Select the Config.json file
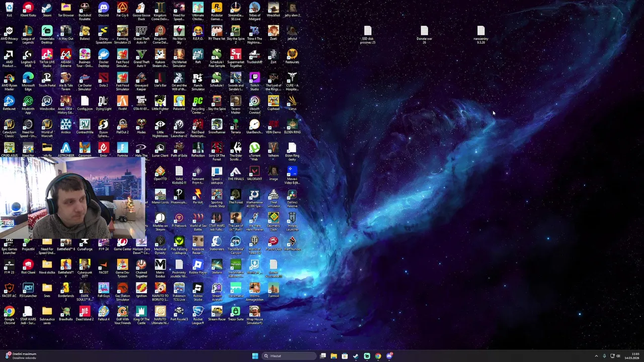The image size is (644, 362). [x=85, y=103]
